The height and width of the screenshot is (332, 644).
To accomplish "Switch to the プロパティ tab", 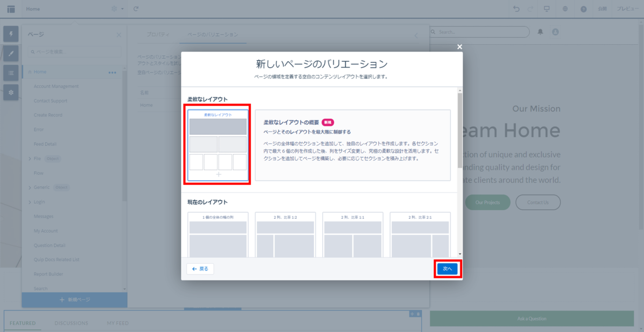I will click(x=157, y=34).
